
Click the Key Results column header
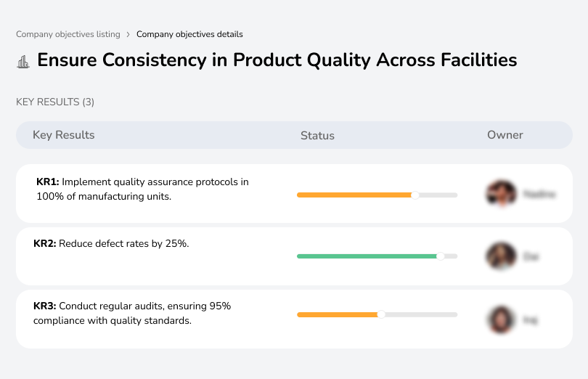click(x=64, y=135)
